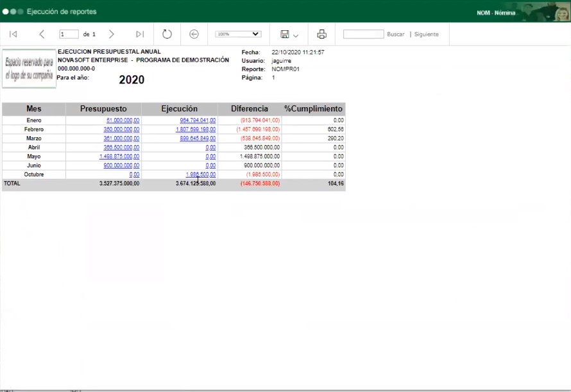Click the Diferencia column header
This screenshot has height=392, width=571.
coord(250,108)
